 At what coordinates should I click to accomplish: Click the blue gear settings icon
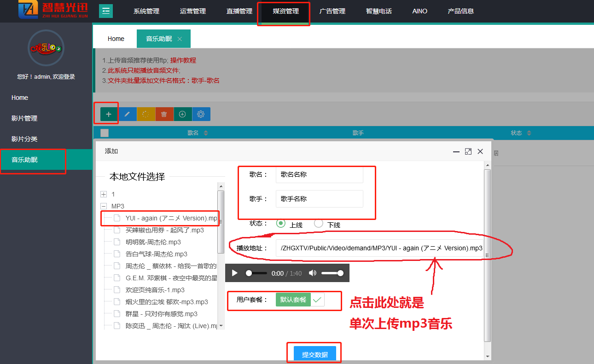[x=201, y=114]
